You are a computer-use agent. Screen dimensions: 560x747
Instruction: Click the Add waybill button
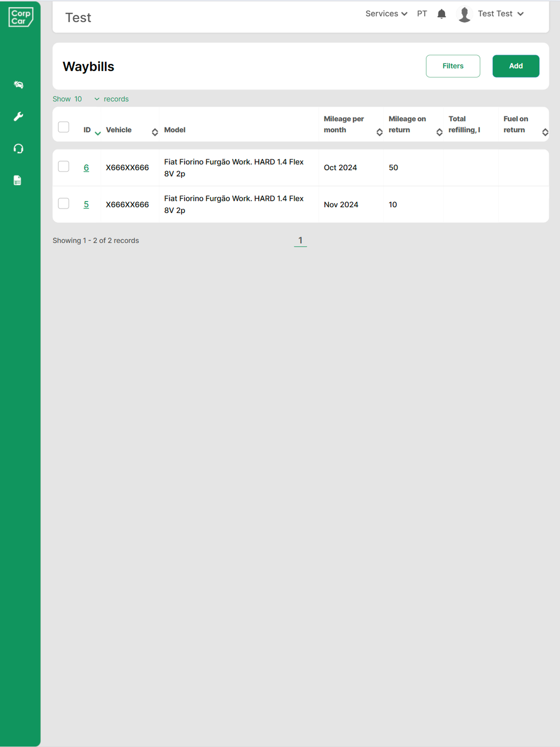coord(516,66)
